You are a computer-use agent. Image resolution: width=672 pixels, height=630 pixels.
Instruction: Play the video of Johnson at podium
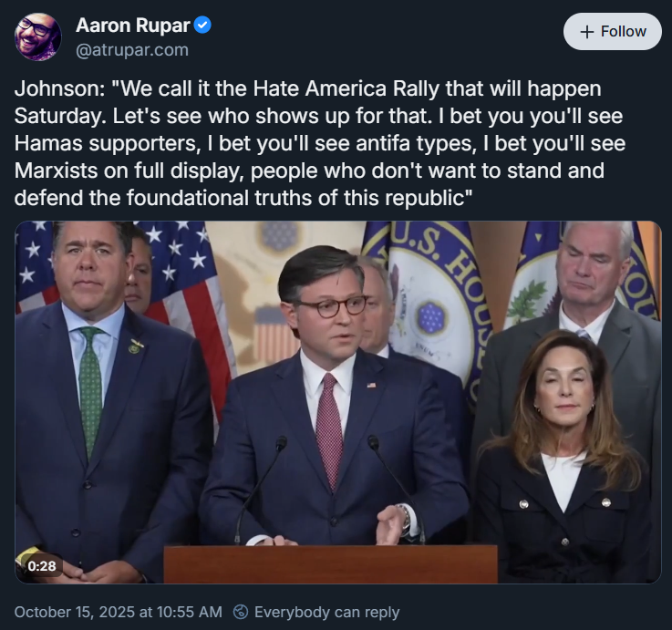337,402
